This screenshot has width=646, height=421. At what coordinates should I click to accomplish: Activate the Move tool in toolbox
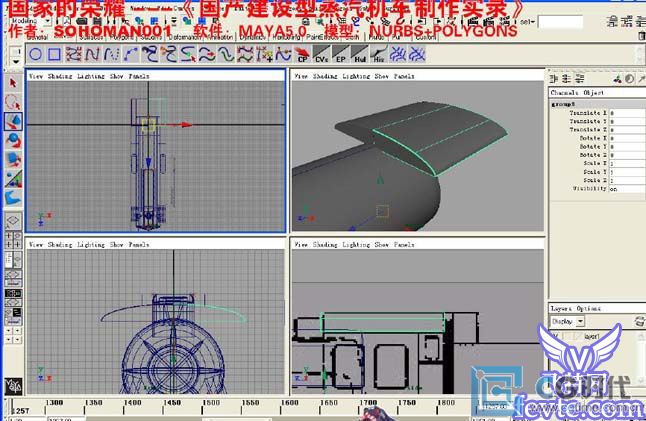(x=13, y=121)
